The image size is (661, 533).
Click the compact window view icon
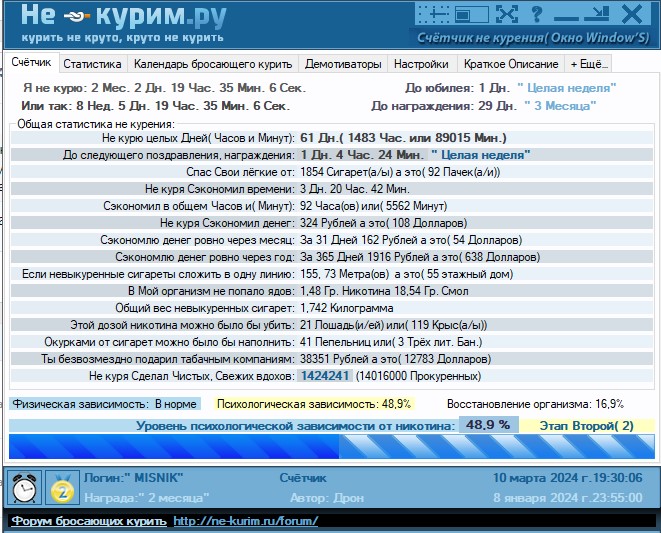pyautogui.click(x=467, y=14)
